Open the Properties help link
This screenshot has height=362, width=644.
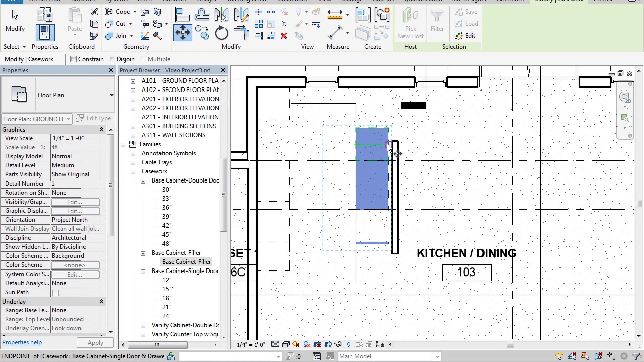(x=22, y=342)
